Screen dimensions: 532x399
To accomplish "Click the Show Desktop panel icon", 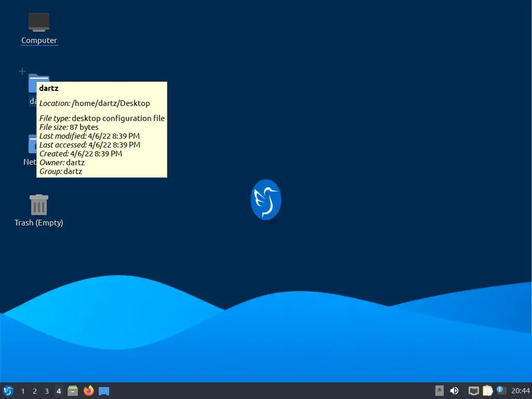I will coord(104,391).
